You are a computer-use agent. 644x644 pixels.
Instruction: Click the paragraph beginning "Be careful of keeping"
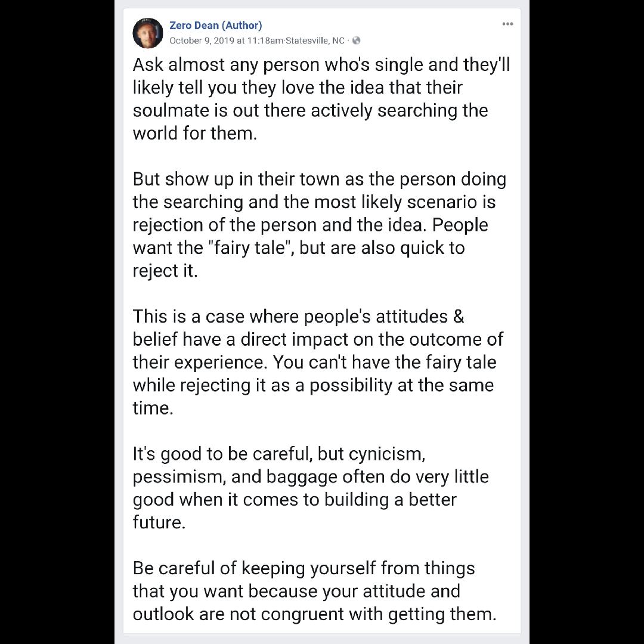[315, 591]
